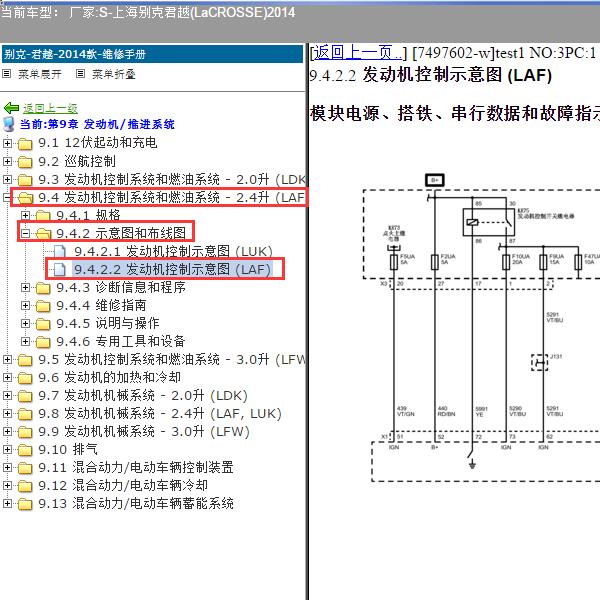Expand node 9.3 2.0升 (LDK)

(x=7, y=179)
